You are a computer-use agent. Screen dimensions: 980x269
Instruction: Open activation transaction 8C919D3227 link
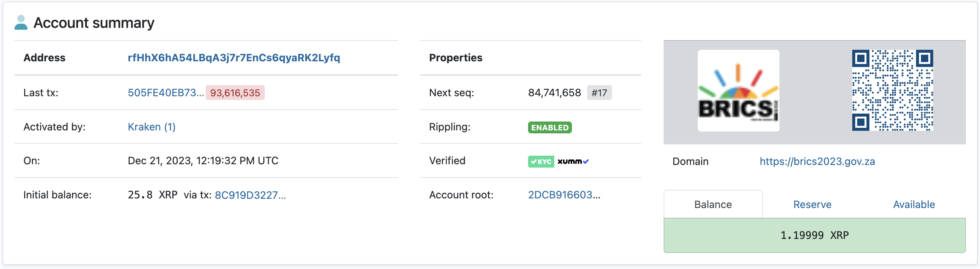coord(250,195)
